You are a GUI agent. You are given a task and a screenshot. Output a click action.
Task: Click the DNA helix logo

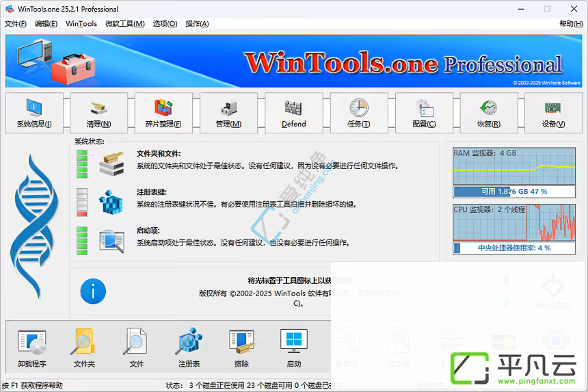coord(34,226)
